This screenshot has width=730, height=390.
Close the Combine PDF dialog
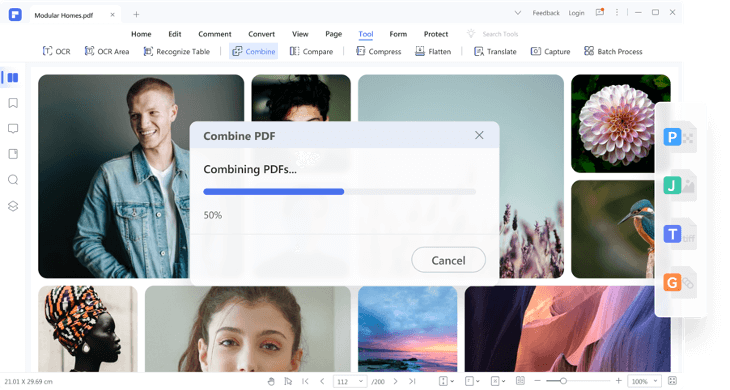479,135
